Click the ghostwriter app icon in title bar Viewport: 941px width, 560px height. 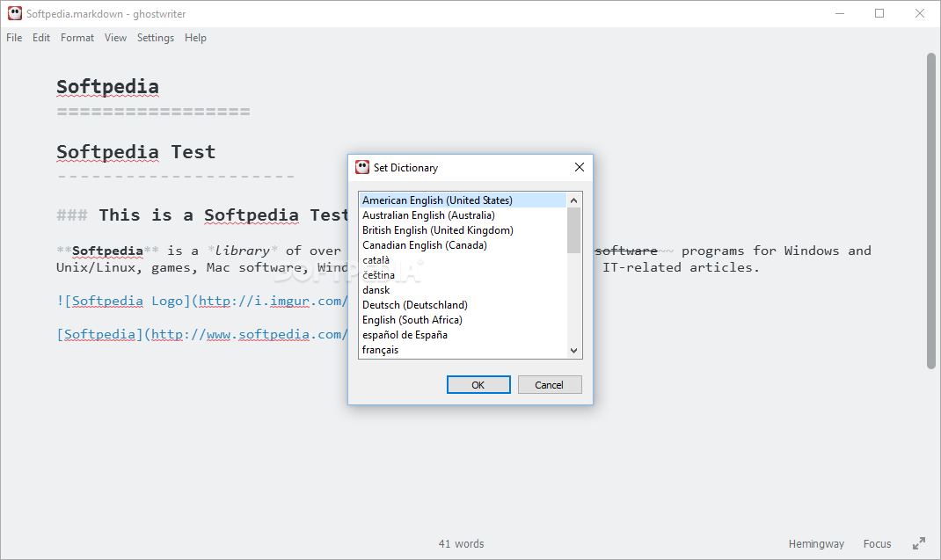click(x=14, y=13)
